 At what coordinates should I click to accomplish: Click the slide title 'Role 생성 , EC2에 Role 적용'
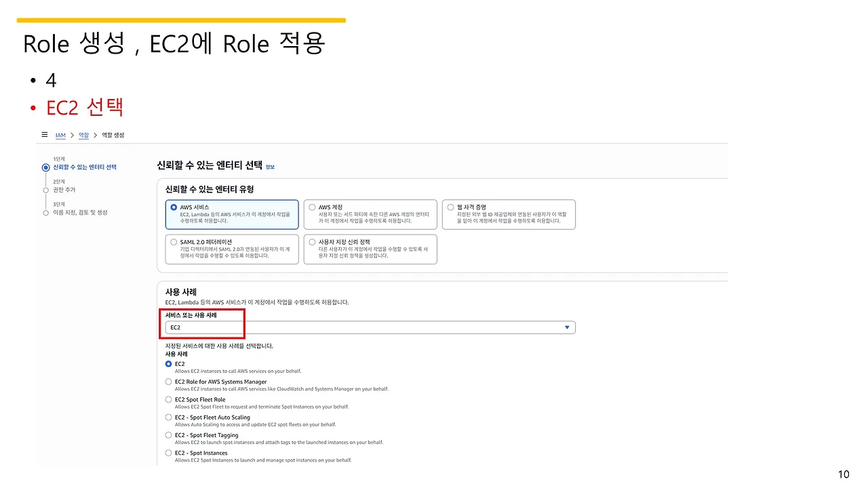tap(174, 43)
